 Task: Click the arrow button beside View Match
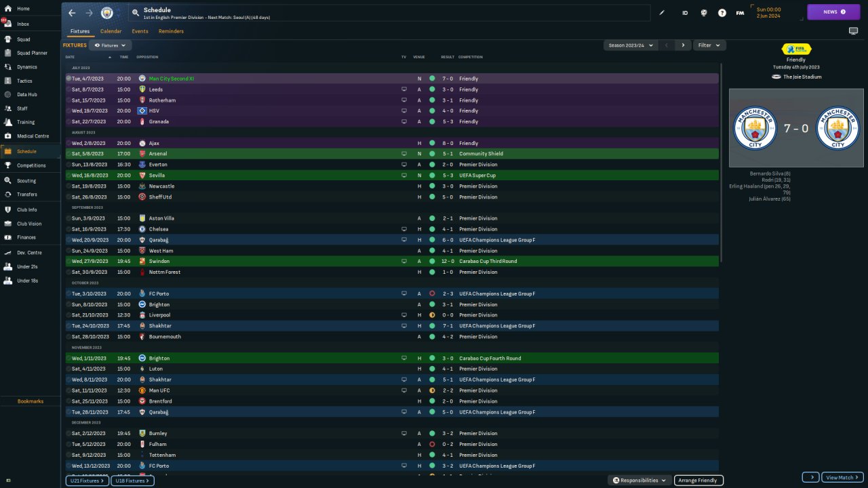point(811,477)
